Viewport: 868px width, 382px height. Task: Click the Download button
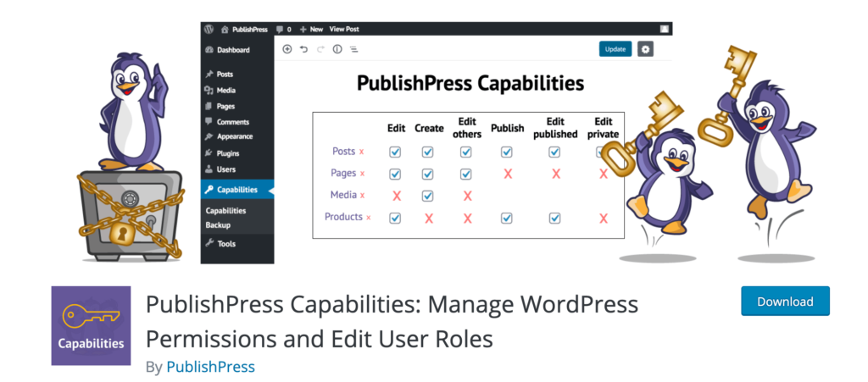[785, 302]
